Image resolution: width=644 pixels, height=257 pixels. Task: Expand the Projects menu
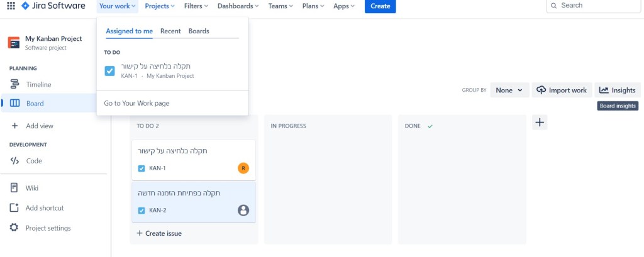click(x=160, y=6)
